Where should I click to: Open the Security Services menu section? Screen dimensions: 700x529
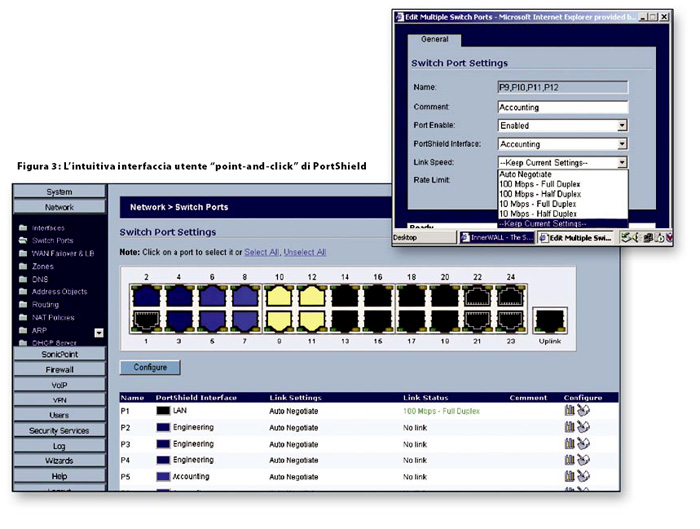(59, 431)
